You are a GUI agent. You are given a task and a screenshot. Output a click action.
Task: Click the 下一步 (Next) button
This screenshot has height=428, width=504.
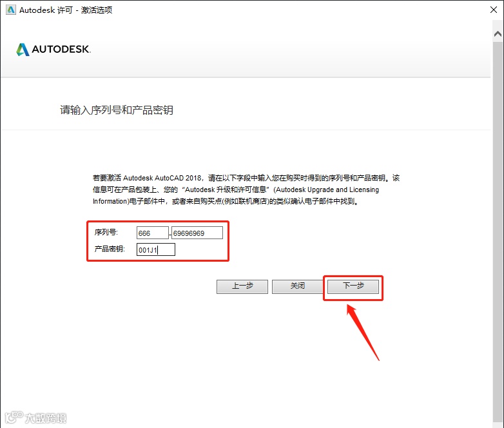click(x=353, y=286)
